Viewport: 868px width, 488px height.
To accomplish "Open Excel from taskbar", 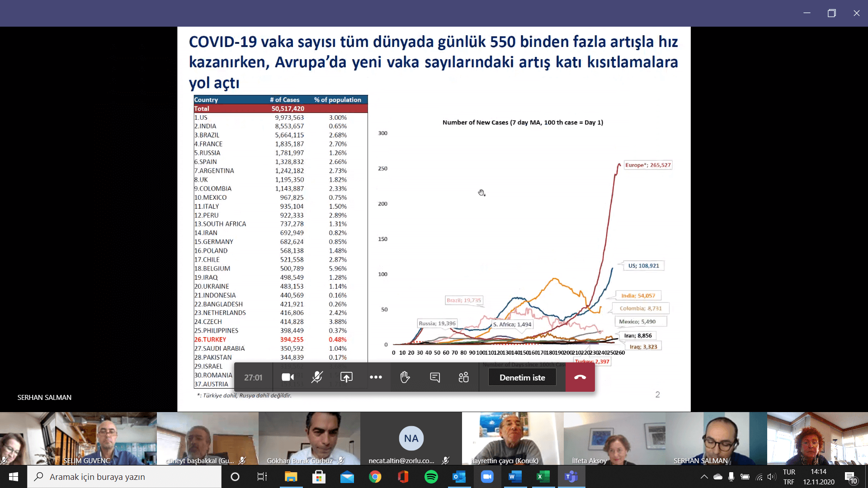I will click(543, 477).
